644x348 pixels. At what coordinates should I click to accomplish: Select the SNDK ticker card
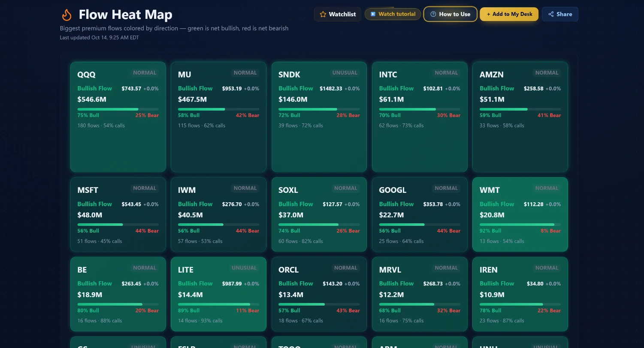(x=319, y=117)
